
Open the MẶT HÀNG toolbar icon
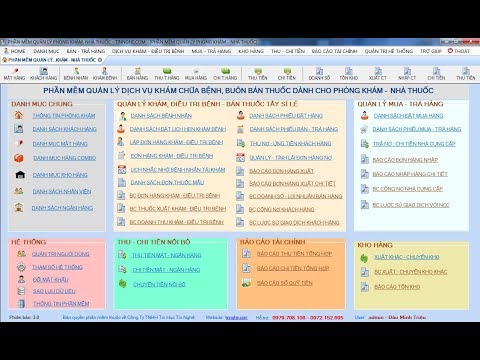[14, 74]
